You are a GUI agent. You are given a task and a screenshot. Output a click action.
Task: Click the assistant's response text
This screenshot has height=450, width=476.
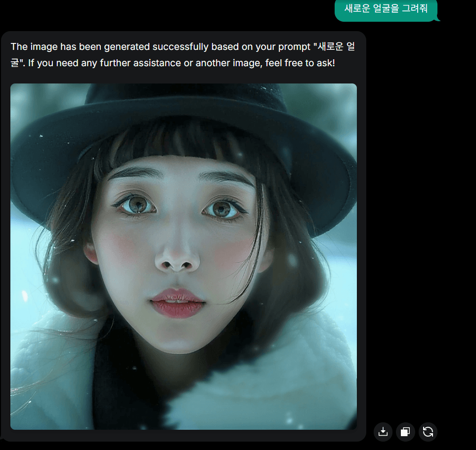click(x=183, y=55)
